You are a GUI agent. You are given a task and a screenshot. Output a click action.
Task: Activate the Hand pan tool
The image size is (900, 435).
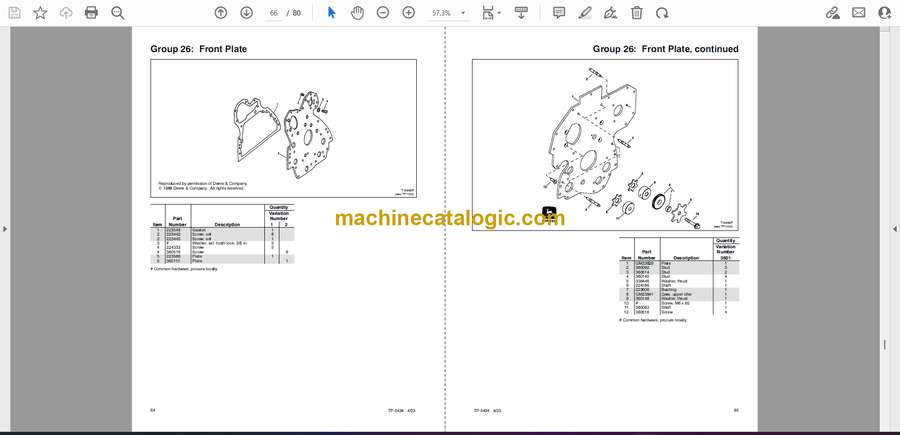[357, 13]
